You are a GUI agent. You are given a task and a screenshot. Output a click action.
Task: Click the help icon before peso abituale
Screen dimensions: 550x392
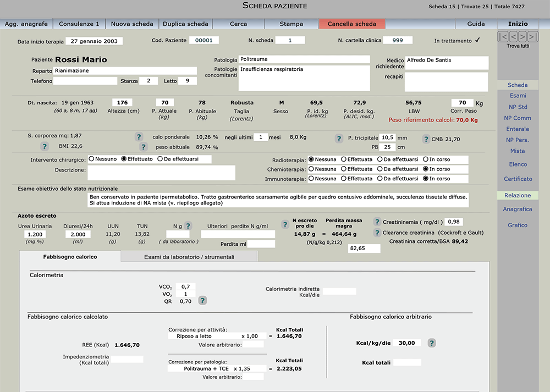coord(143,147)
